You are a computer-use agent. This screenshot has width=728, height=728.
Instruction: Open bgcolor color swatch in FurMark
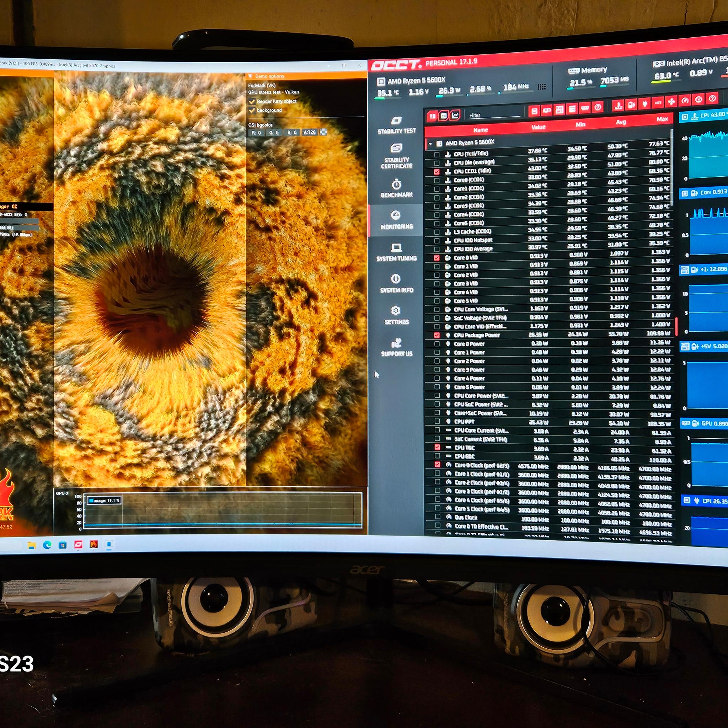pos(323,132)
